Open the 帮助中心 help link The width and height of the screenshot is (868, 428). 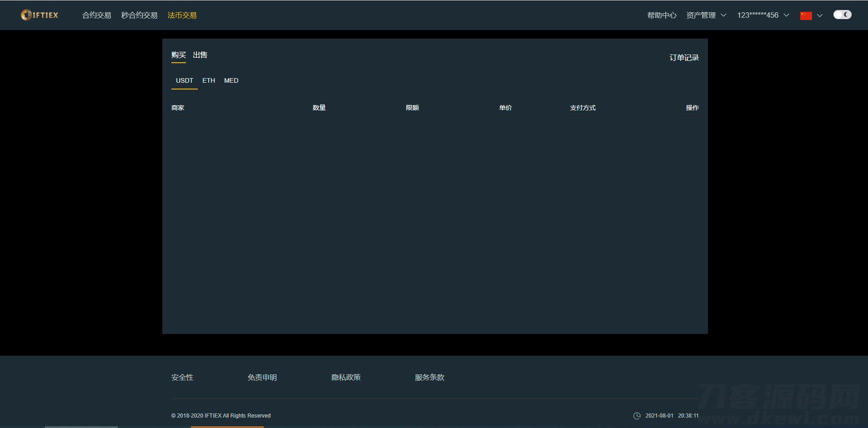pos(662,15)
